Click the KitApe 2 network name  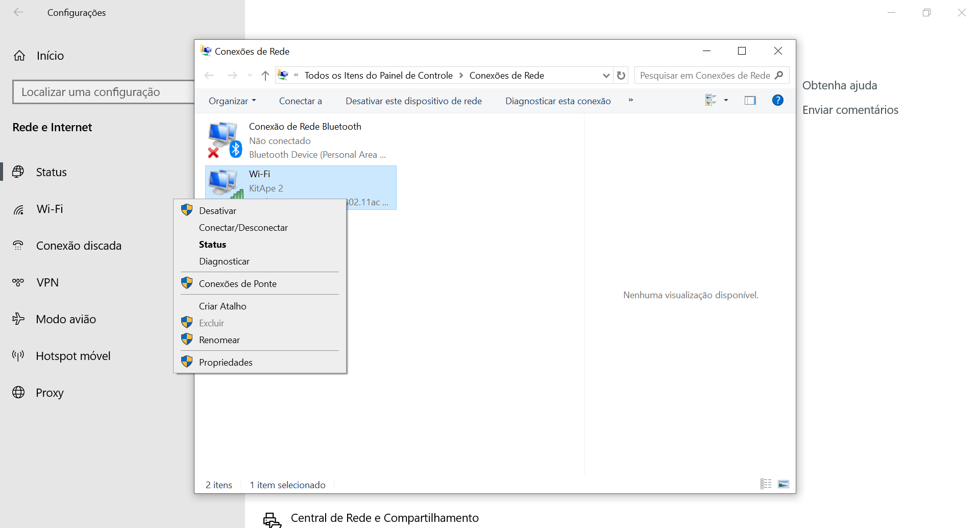266,188
